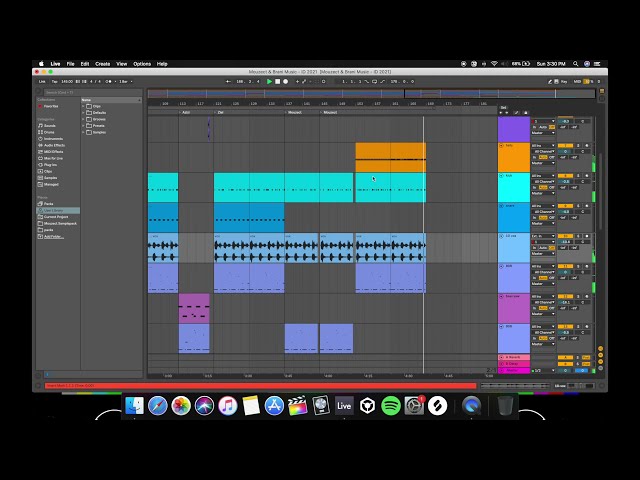This screenshot has width=640, height=480.
Task: Open Splice app from the Dock
Action: tap(437, 406)
